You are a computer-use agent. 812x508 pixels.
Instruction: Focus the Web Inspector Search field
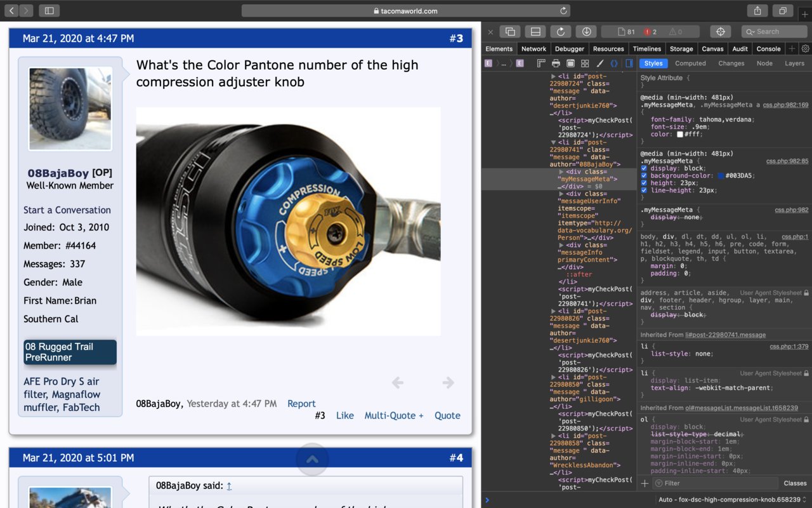tap(775, 32)
